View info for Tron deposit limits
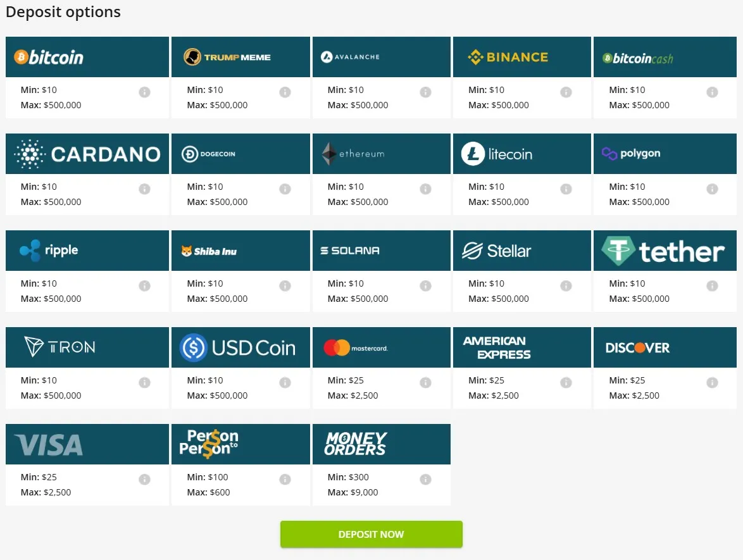 click(x=144, y=382)
